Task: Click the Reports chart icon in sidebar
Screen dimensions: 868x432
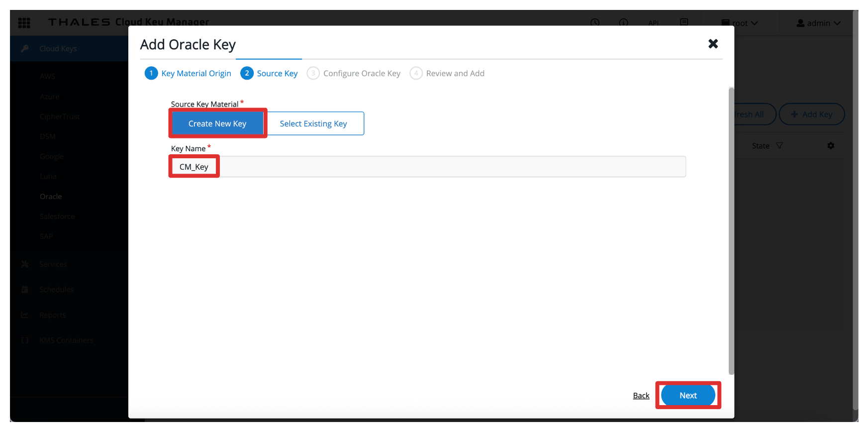Action: coord(25,315)
